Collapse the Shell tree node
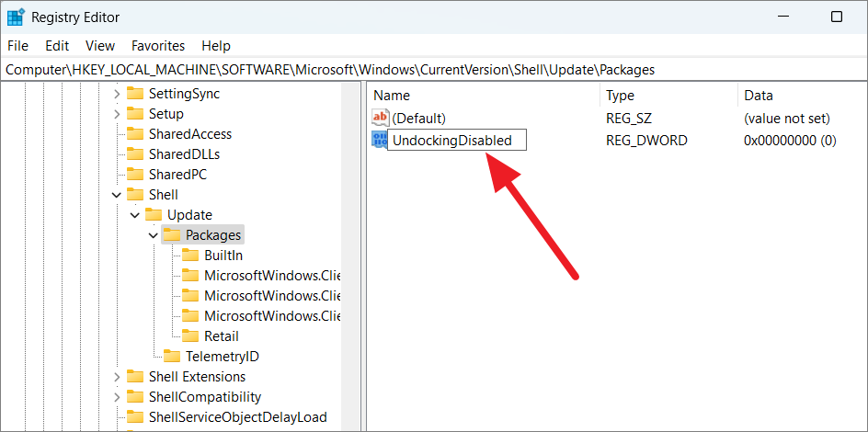 [x=117, y=195]
